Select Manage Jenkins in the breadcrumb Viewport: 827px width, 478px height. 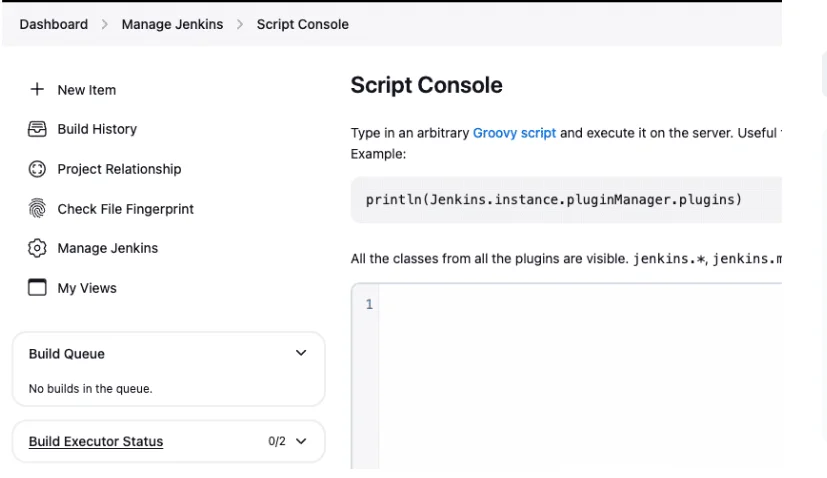coord(171,24)
